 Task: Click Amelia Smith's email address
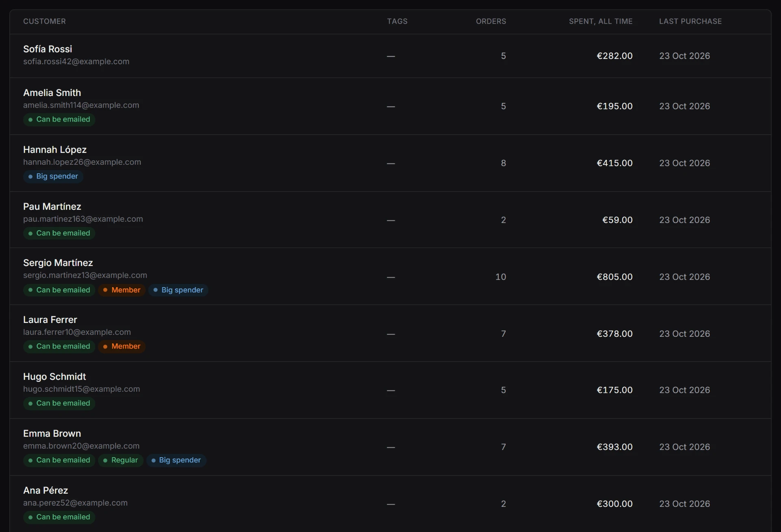point(81,105)
